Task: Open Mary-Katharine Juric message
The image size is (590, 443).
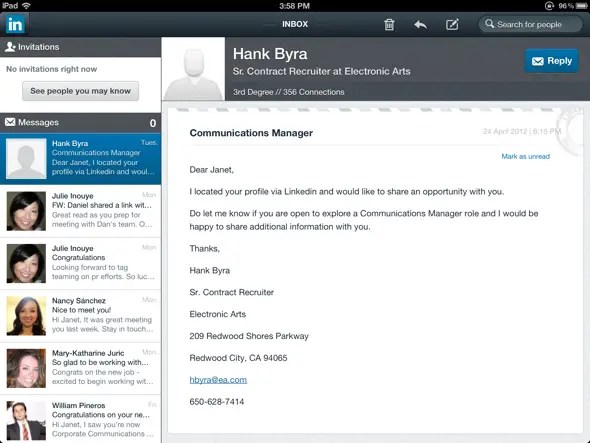Action: pos(81,368)
